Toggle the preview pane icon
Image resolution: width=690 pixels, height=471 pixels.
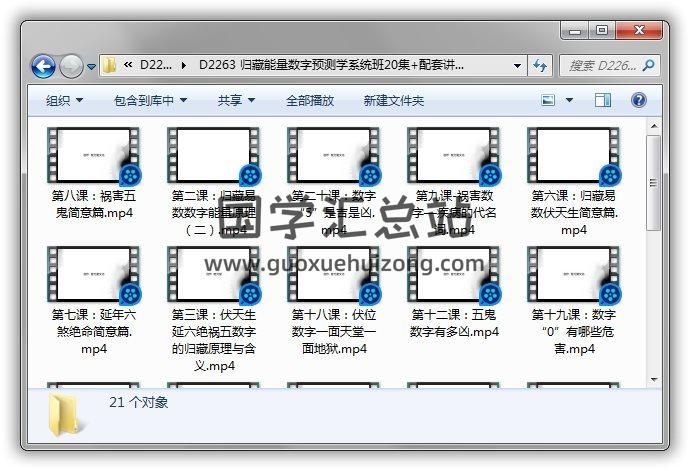point(603,100)
